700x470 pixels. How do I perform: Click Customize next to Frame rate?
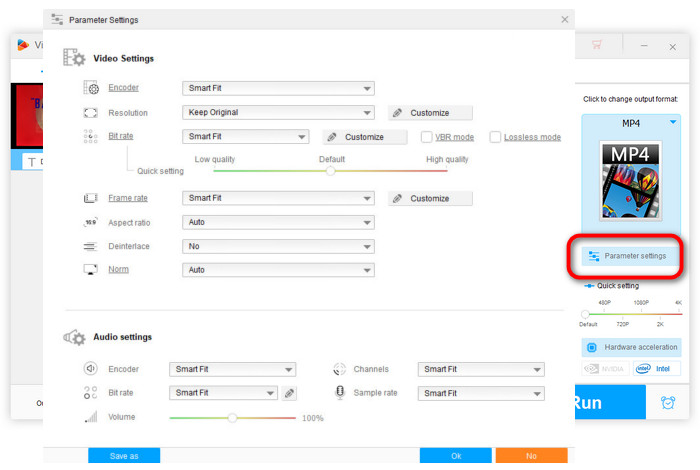point(430,199)
